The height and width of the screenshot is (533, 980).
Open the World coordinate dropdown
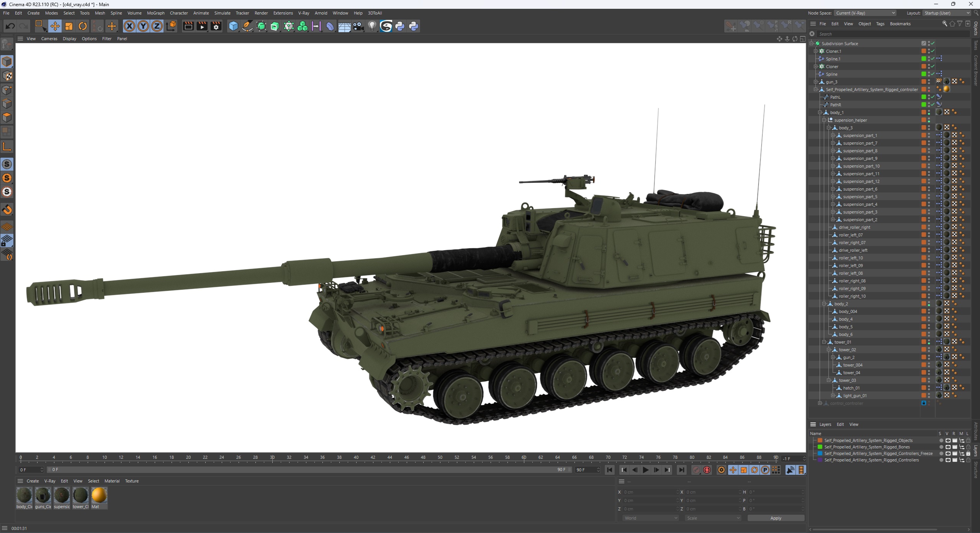coord(650,518)
